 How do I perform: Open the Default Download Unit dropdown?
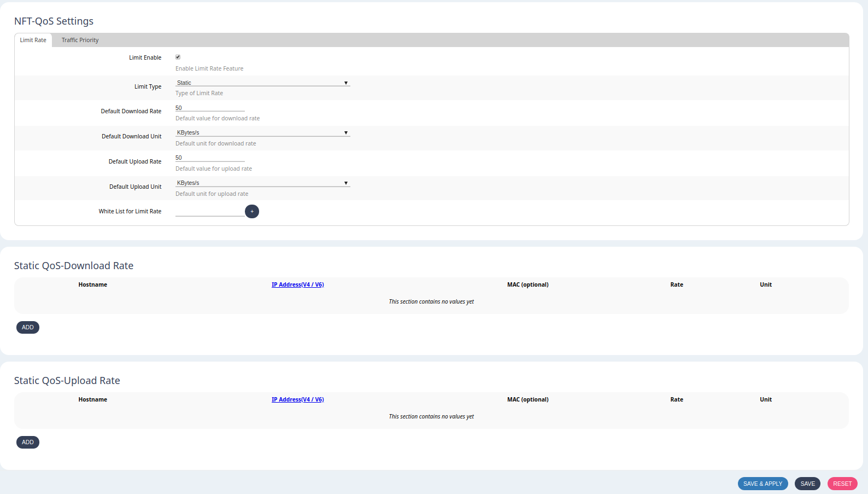(x=262, y=132)
